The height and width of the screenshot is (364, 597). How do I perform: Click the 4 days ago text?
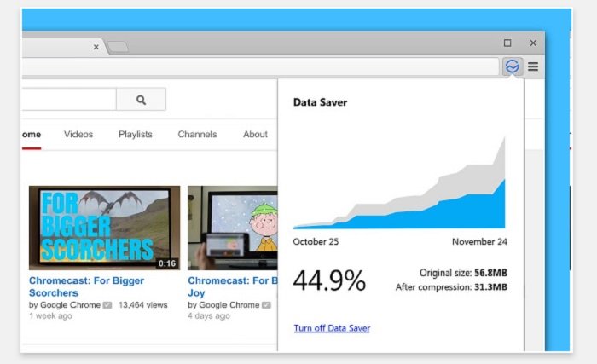[x=209, y=315]
